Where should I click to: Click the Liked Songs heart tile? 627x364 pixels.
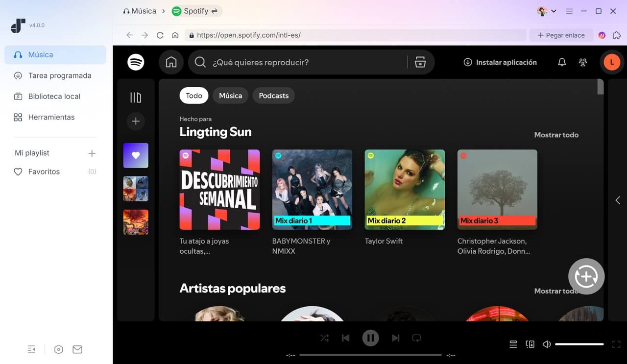point(136,155)
